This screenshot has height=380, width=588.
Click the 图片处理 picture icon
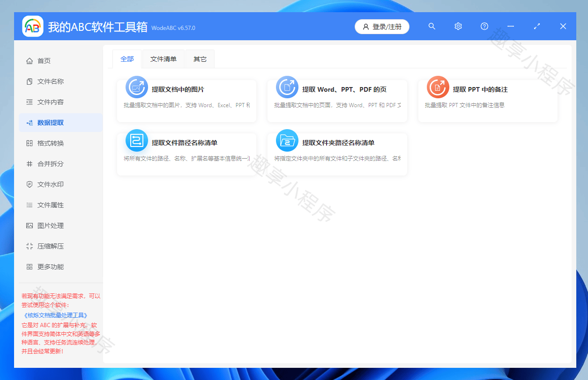tap(30, 226)
